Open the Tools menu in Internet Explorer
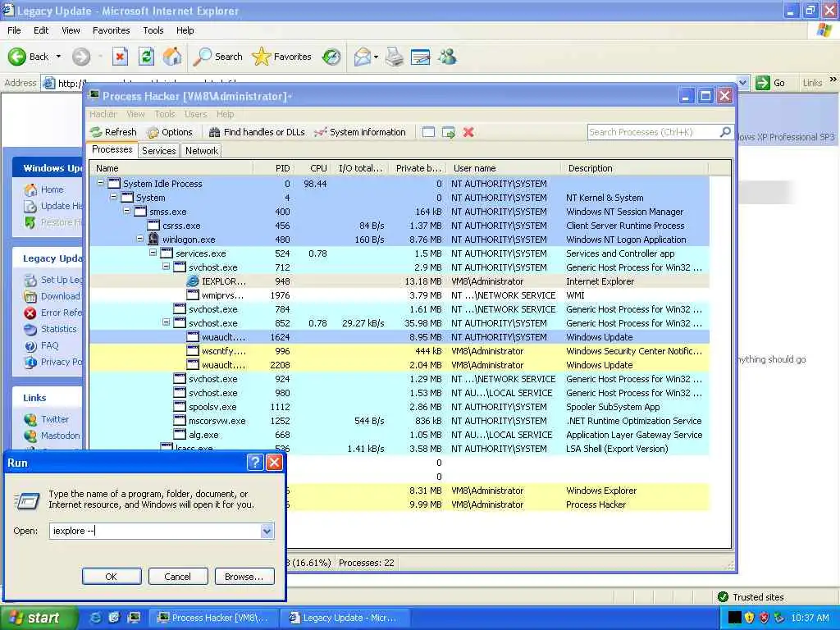 (153, 30)
